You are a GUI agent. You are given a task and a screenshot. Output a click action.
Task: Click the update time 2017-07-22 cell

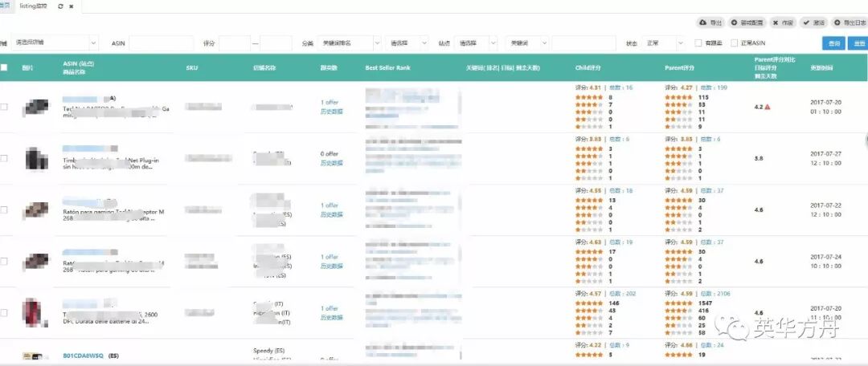point(825,209)
